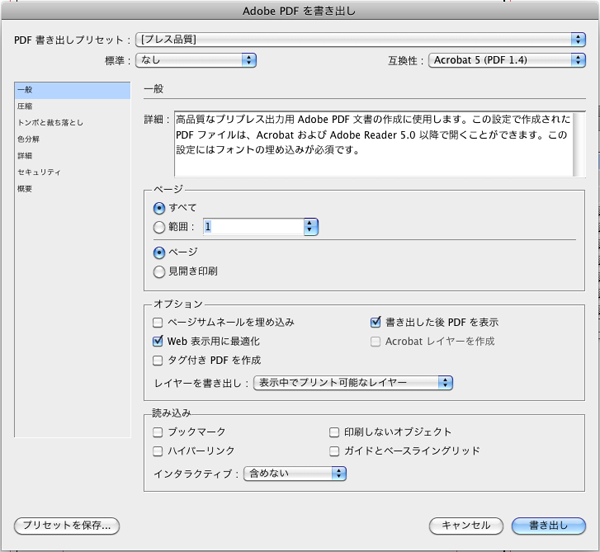Choose the 見開き印刷 radio button

[159, 272]
